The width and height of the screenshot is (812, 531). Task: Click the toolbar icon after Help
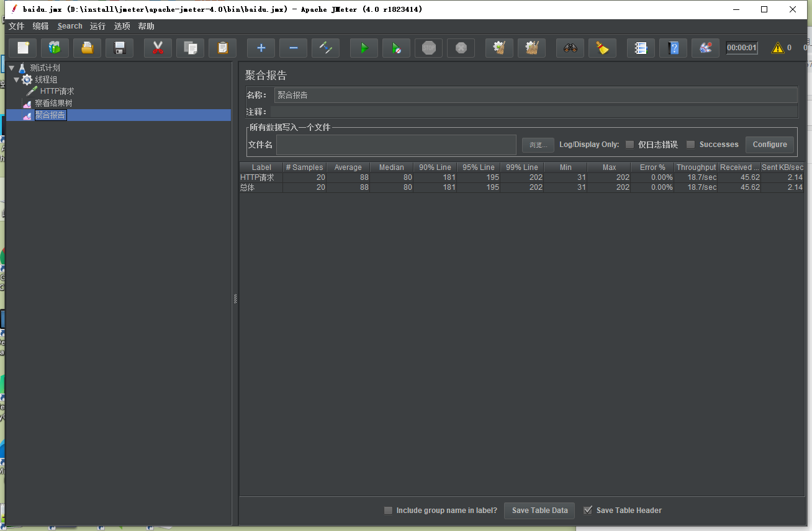pos(706,48)
